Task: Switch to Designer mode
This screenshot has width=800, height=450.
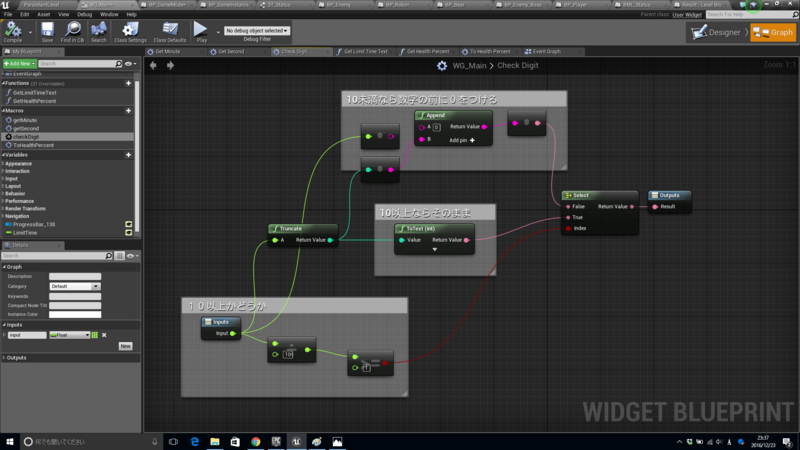Action: coord(717,33)
